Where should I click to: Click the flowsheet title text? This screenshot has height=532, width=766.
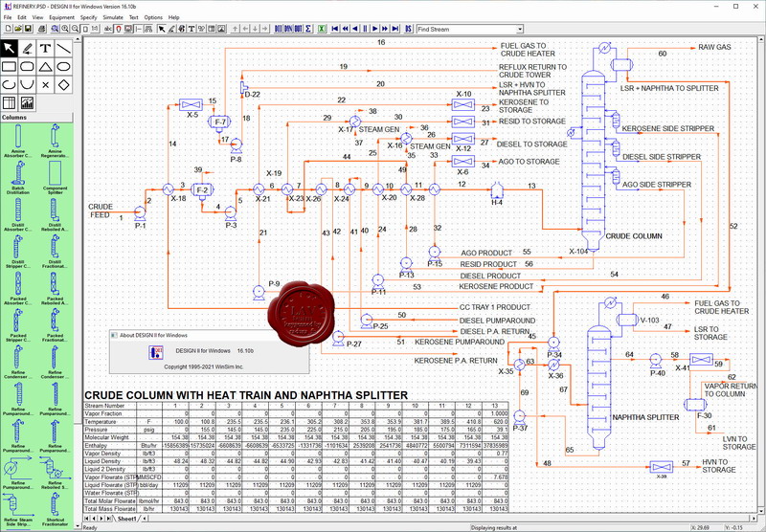tap(246, 395)
